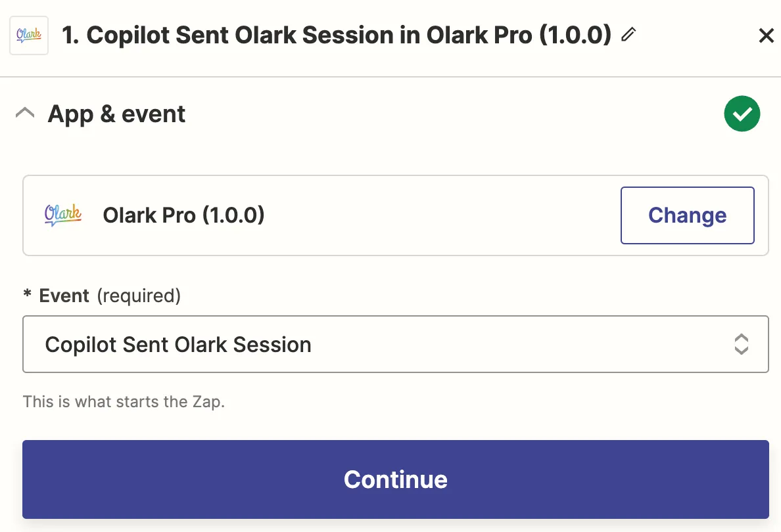The image size is (781, 532).
Task: Click the Olark logo beside Olark Pro
Action: [x=62, y=215]
